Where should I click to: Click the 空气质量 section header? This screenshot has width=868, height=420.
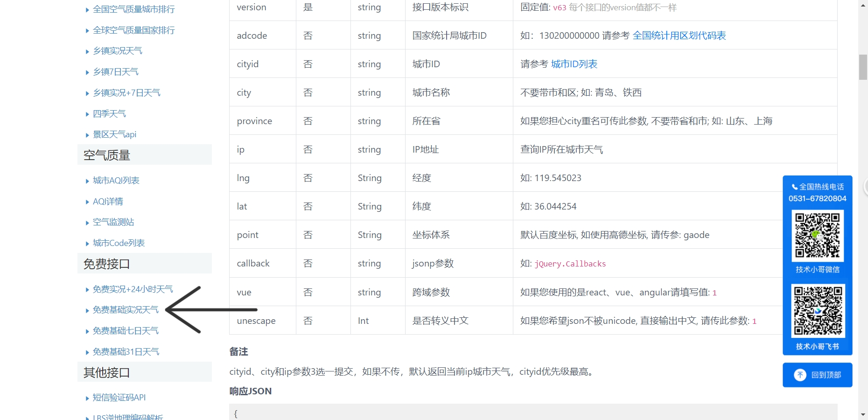pos(145,155)
